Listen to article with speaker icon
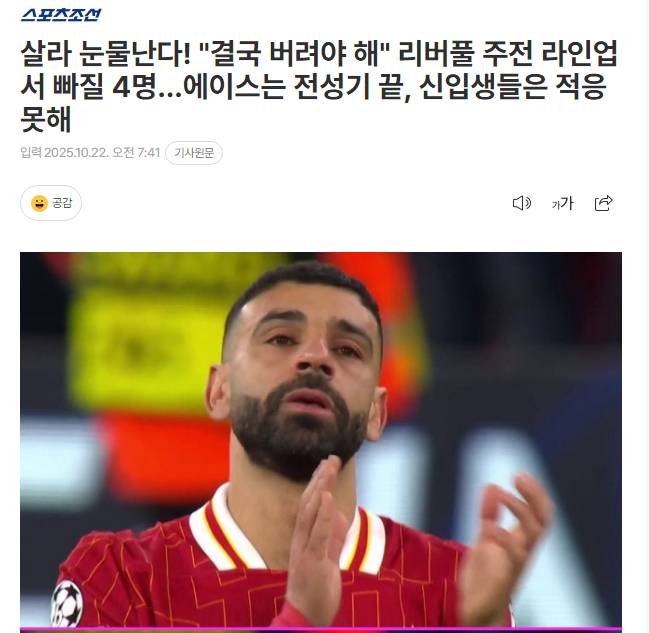Image resolution: width=649 pixels, height=633 pixels. pos(522,203)
